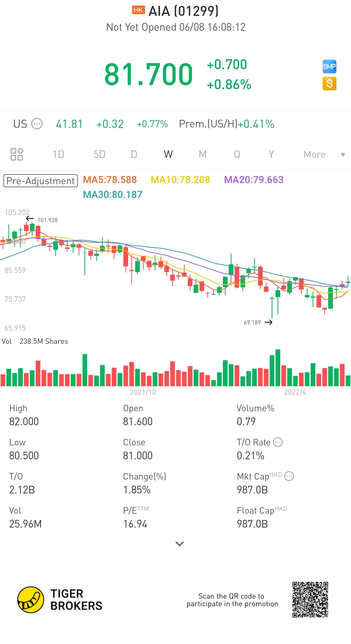Select the Y yearly chart tab
This screenshot has height=644, width=351.
(271, 154)
